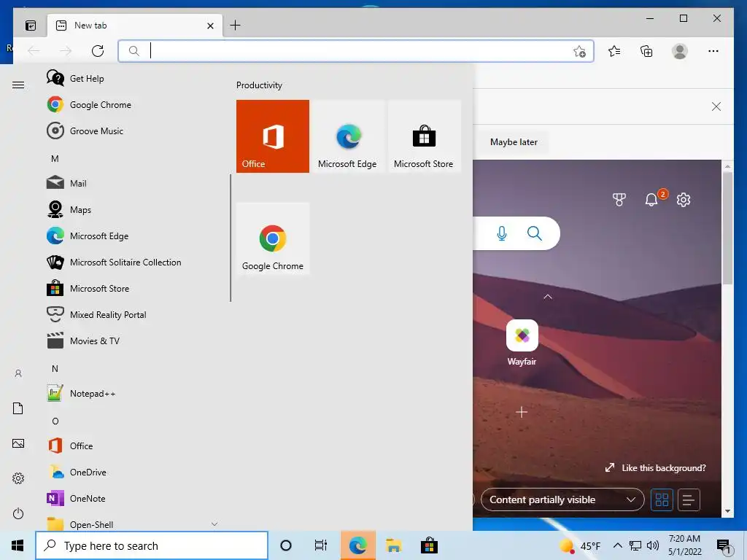
Task: Close the New tab in Edge
Action: pyautogui.click(x=210, y=26)
